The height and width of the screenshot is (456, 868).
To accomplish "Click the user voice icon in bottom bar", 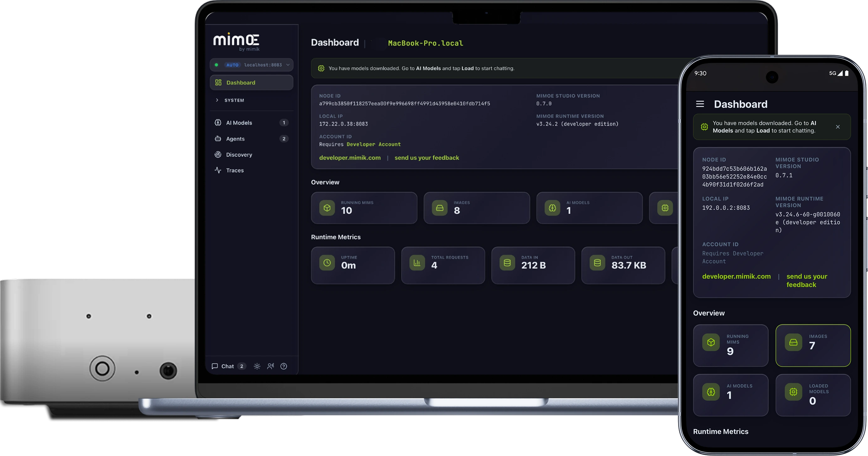I will [x=271, y=366].
